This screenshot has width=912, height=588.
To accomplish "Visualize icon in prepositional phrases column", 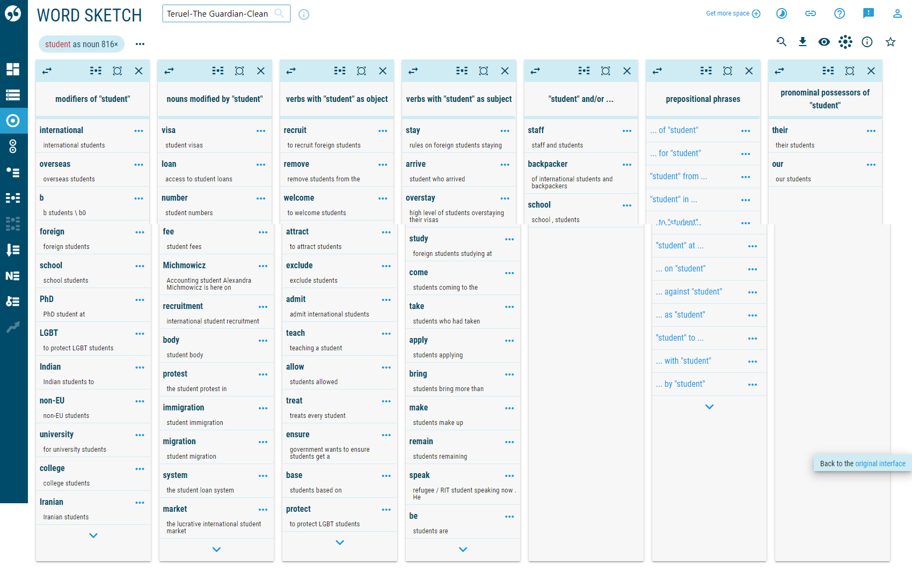I will click(727, 71).
